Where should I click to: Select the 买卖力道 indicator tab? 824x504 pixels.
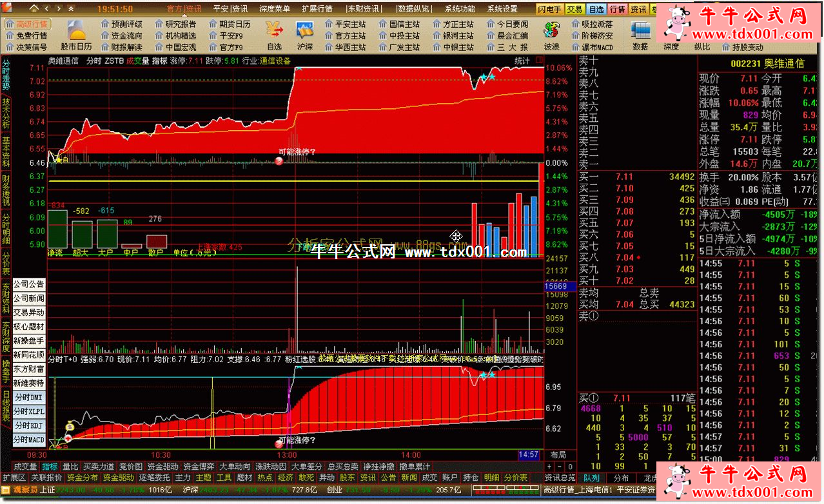99,466
